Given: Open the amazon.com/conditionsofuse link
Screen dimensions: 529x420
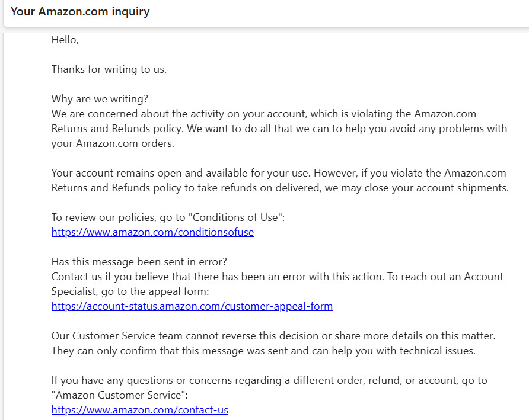Looking at the screenshot, I should click(152, 232).
